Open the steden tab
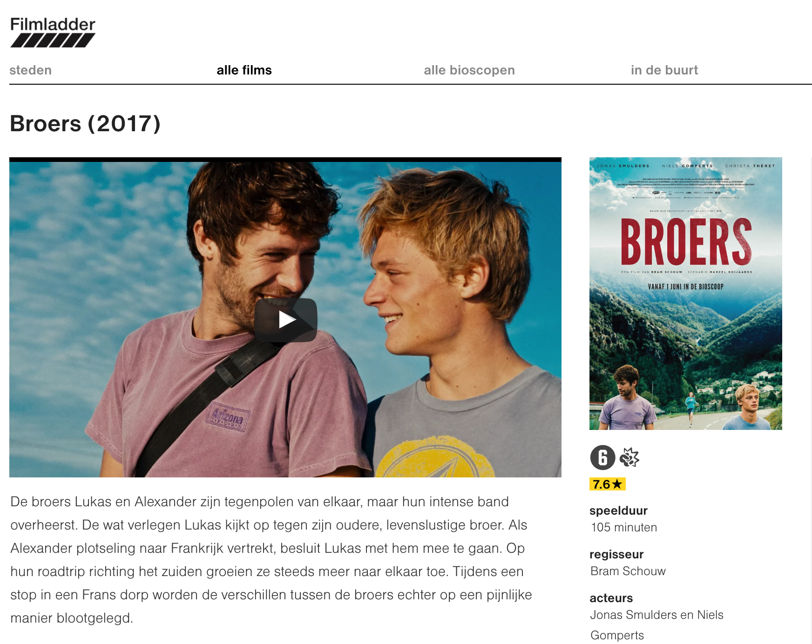 tap(31, 70)
